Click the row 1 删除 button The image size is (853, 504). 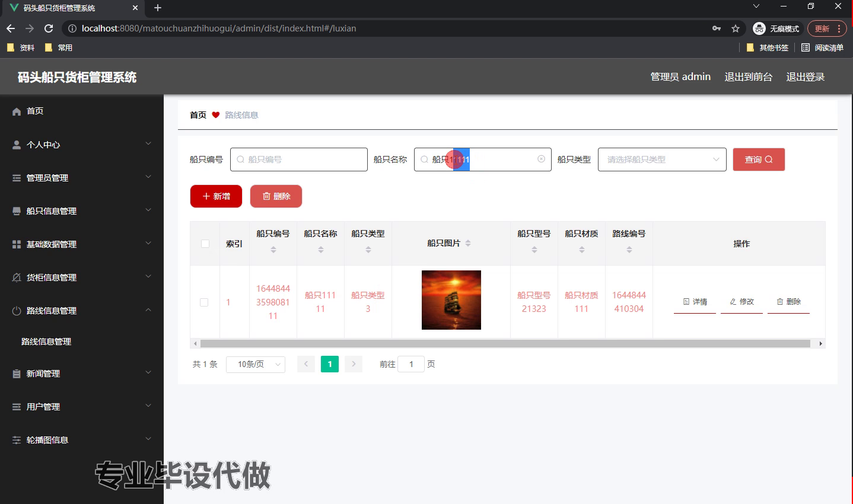click(x=788, y=302)
